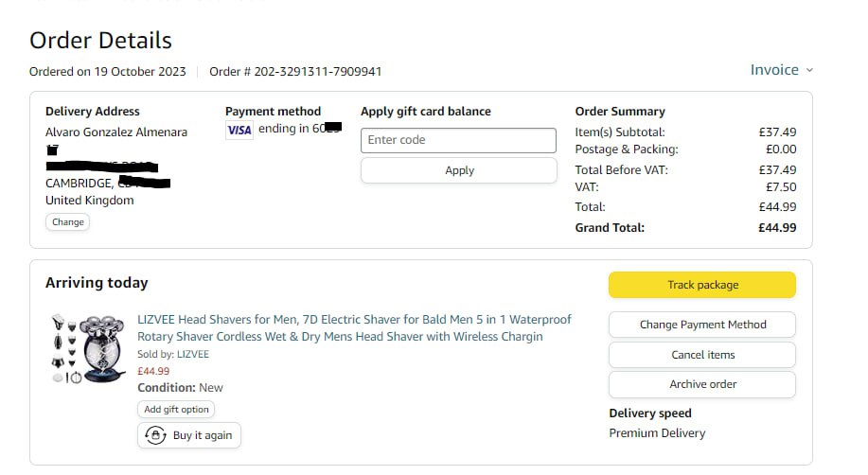Apply the gift card balance code
This screenshot has width=868, height=475.
click(459, 170)
